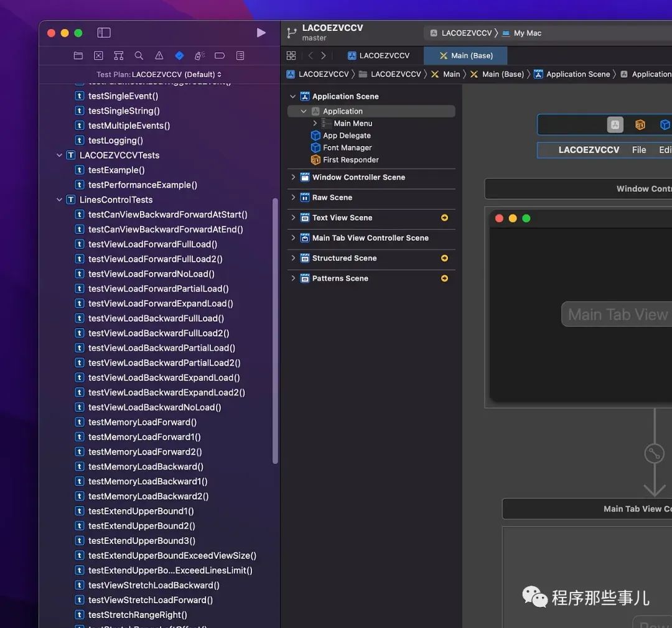Select testPerformanceExample() test
This screenshot has height=628, width=672.
(142, 185)
